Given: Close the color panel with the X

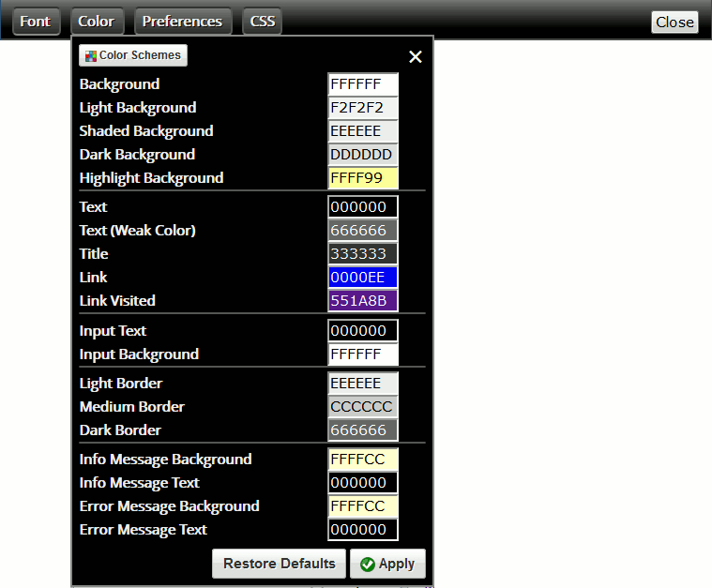Looking at the screenshot, I should [x=416, y=57].
